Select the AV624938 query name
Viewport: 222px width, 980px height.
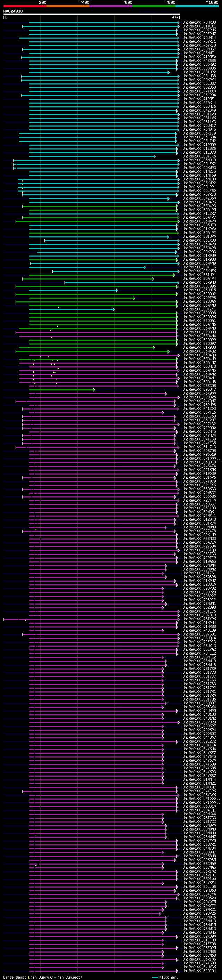pyautogui.click(x=13, y=11)
